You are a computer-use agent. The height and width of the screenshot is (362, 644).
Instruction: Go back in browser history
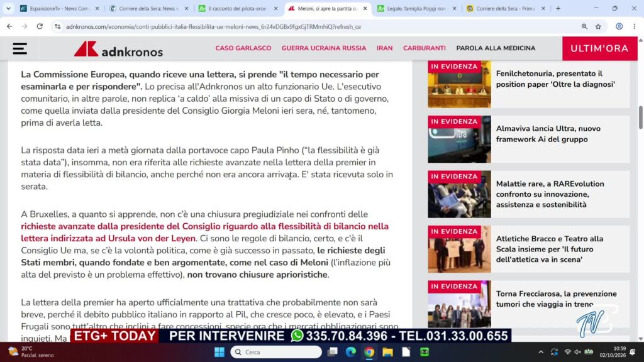[9, 26]
